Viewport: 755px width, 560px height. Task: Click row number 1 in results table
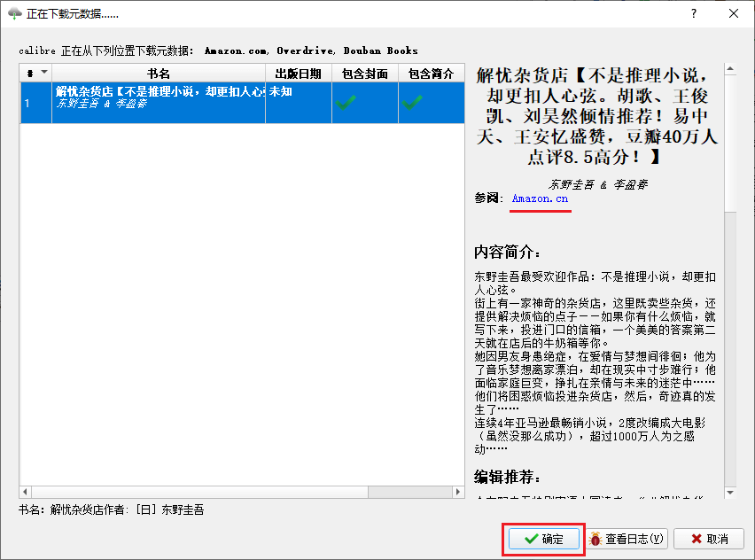[x=27, y=103]
